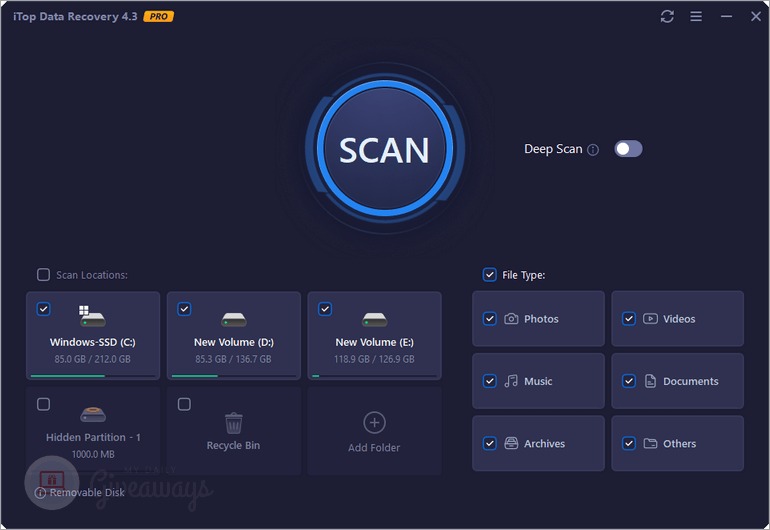Click the 1000.0 MB size text

point(93,454)
